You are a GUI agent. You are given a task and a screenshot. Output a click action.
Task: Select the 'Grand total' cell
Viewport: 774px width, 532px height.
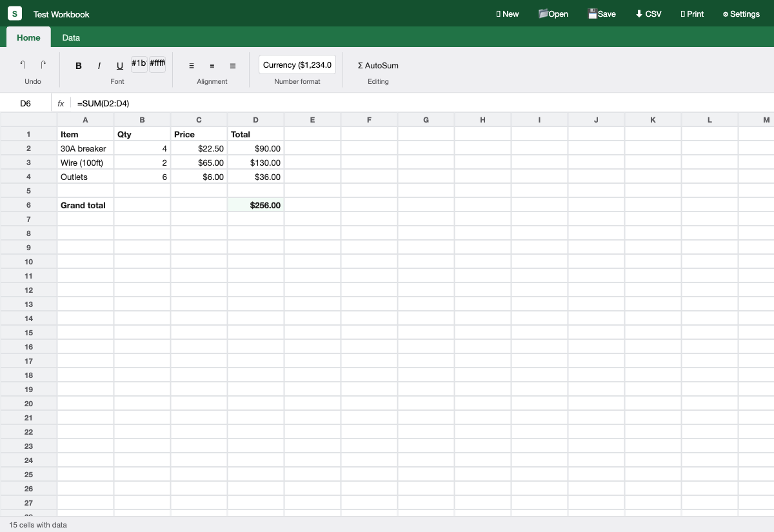[85, 205]
